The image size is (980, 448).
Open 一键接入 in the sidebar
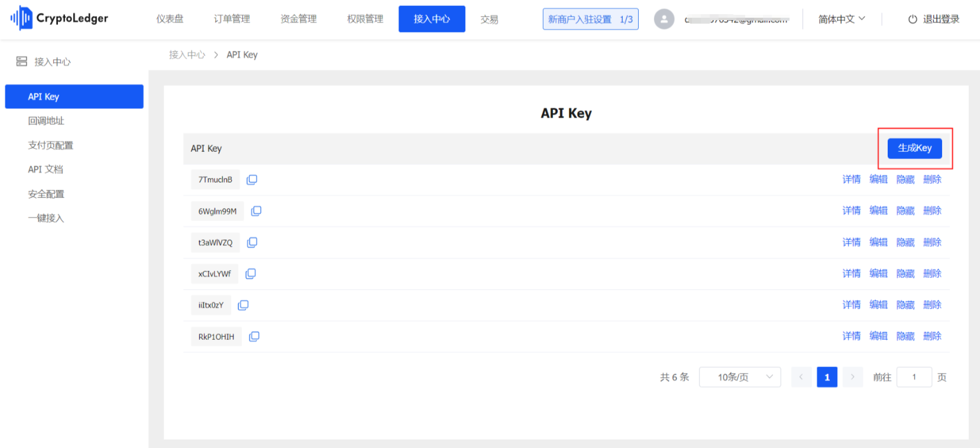[46, 218]
